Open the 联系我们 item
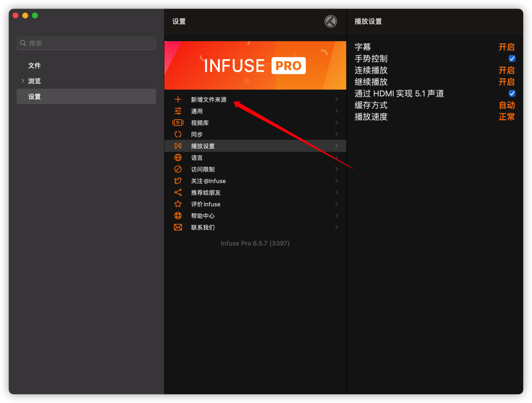This screenshot has height=403, width=532. pos(255,227)
